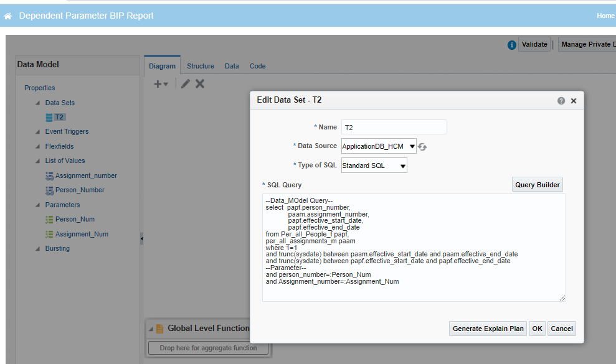Switch to the Structure tab

[200, 66]
